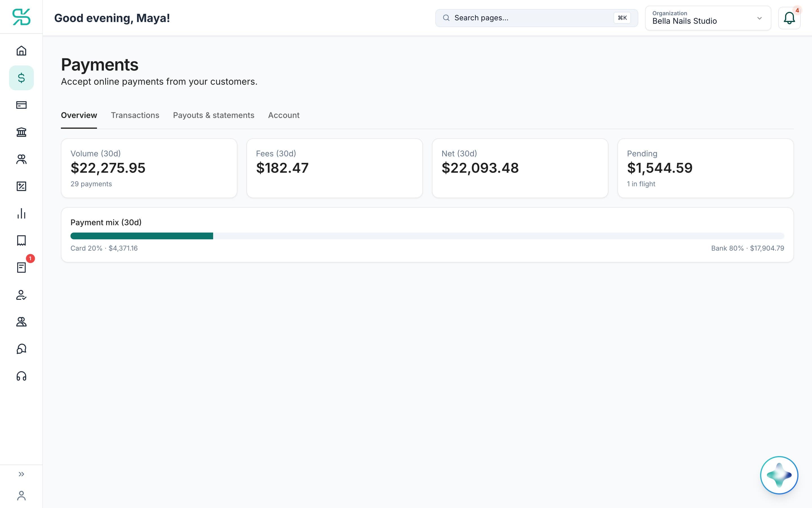Click the 'Good evening, Maya!' greeting
The height and width of the screenshot is (508, 812).
pos(112,18)
